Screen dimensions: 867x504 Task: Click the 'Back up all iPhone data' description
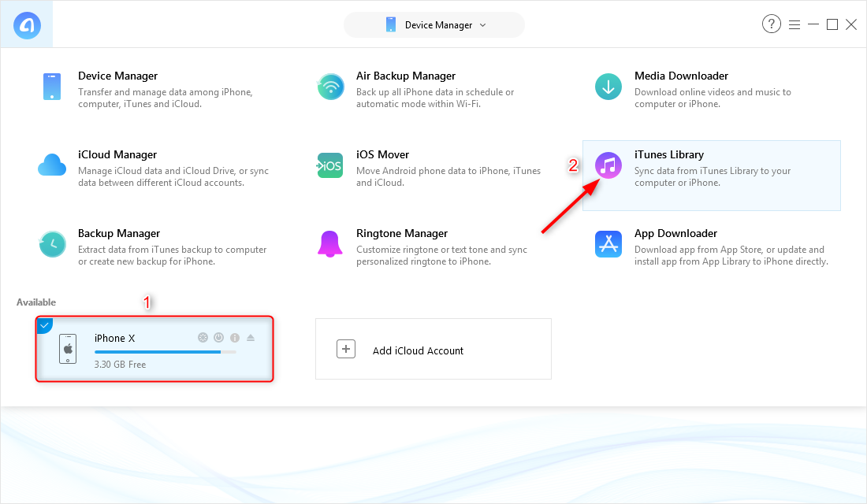click(x=435, y=98)
